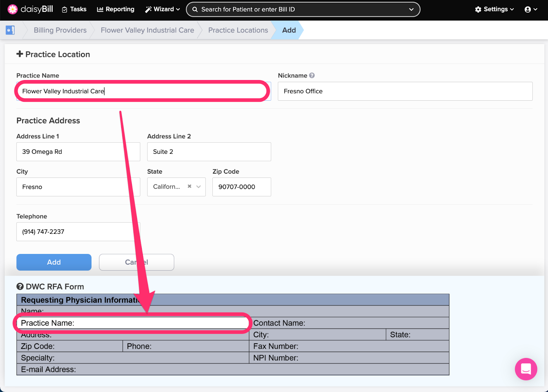Open Reporting in top navigation
548x392 pixels.
coord(116,9)
